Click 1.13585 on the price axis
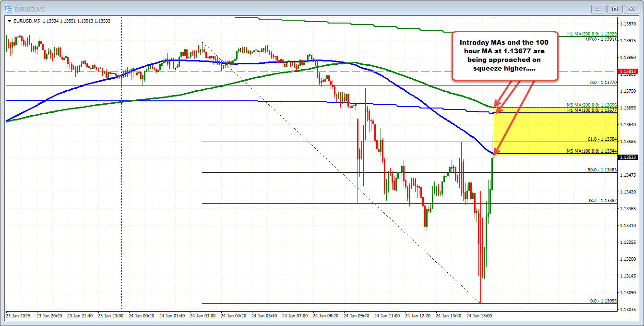 [x=629, y=141]
